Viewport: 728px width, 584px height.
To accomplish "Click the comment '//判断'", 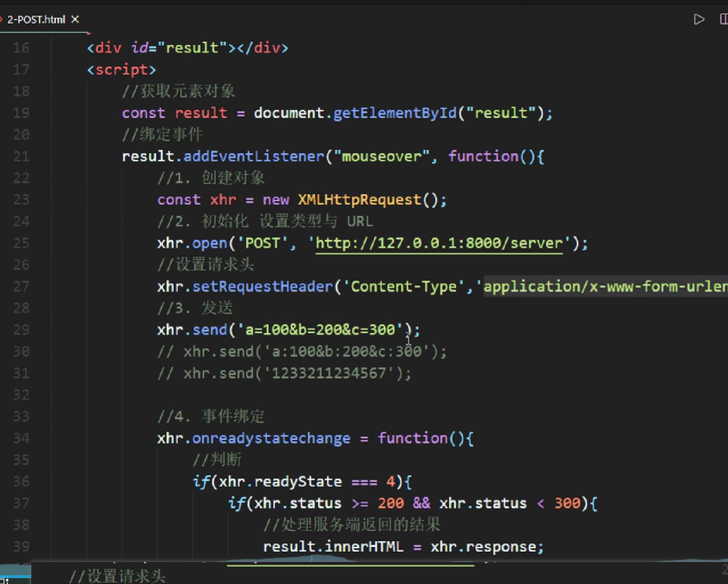I will click(x=217, y=460).
